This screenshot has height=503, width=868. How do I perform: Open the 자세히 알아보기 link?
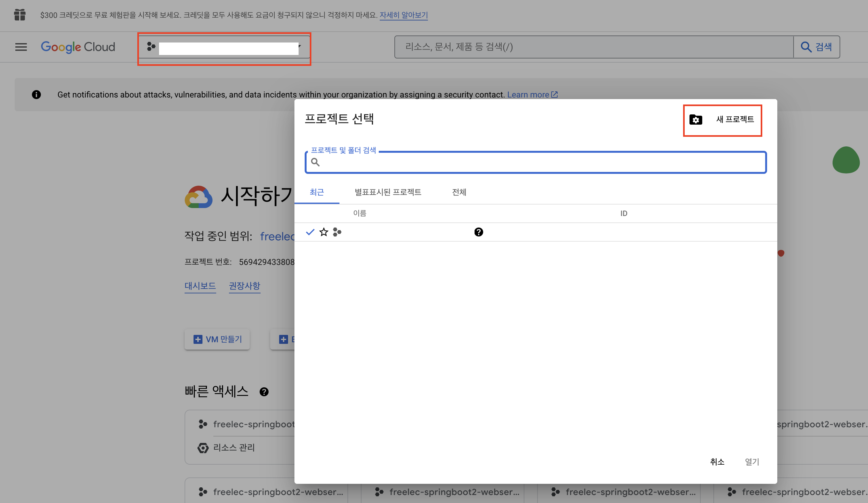click(x=403, y=15)
